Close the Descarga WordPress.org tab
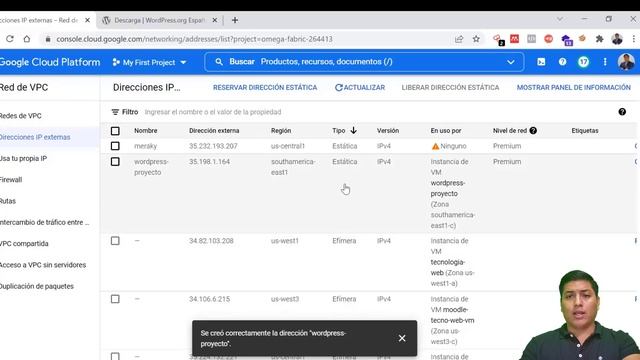This screenshot has height=360, width=640. [x=215, y=20]
